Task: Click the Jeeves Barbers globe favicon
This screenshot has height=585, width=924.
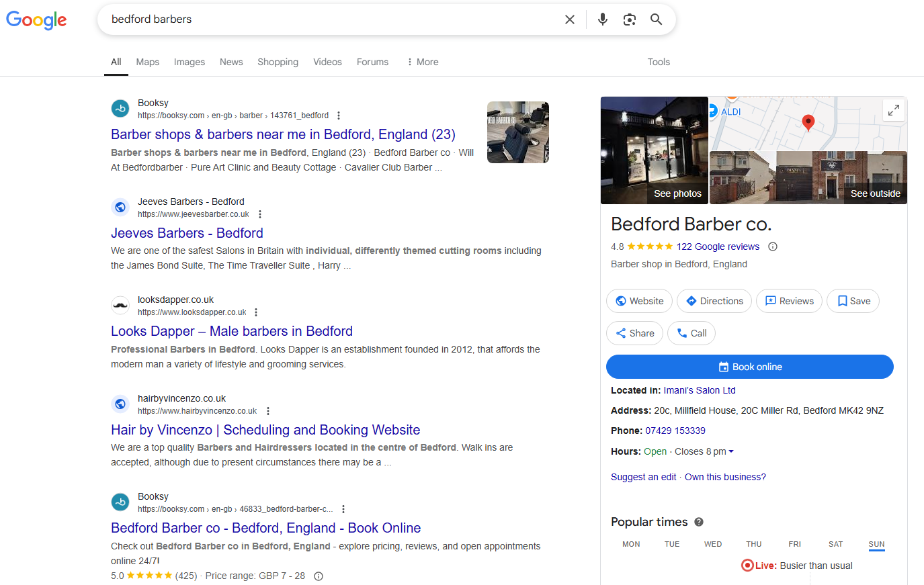Action: 120,207
